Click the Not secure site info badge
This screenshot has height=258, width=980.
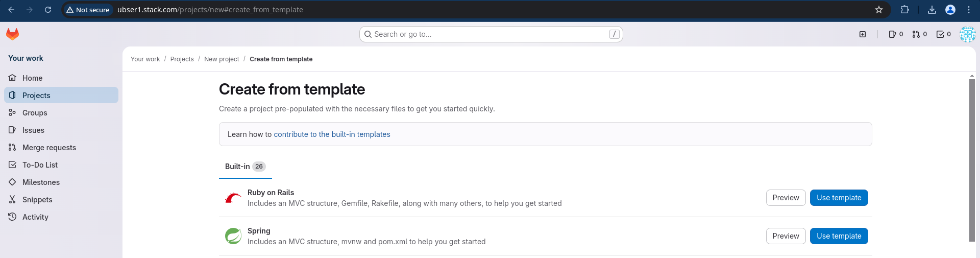pos(88,10)
